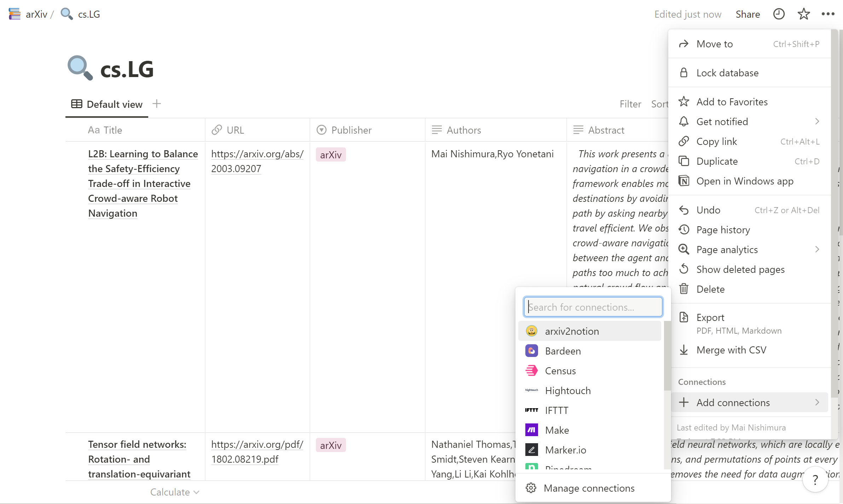Viewport: 843px width, 504px height.
Task: Click the plus icon to add a view
Action: (x=157, y=104)
